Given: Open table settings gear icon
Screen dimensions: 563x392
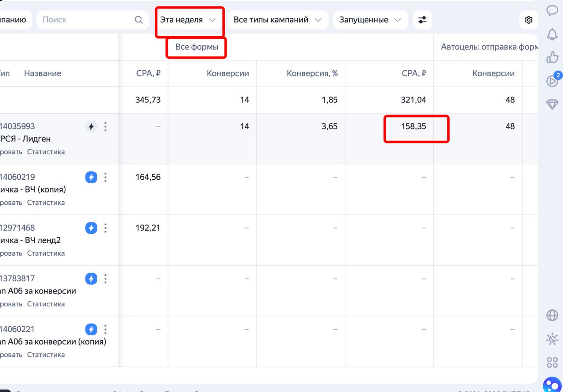Looking at the screenshot, I should 529,20.
